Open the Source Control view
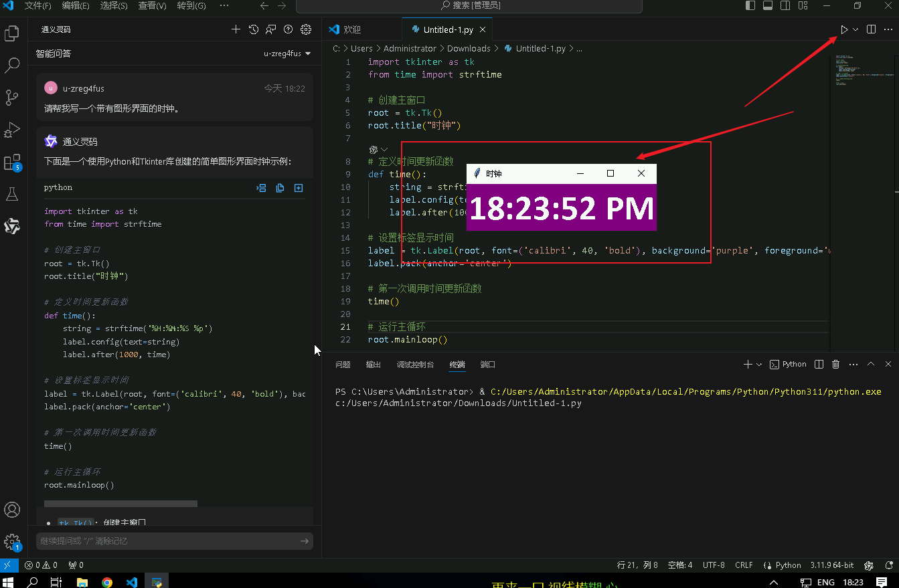899x588 pixels. [12, 98]
